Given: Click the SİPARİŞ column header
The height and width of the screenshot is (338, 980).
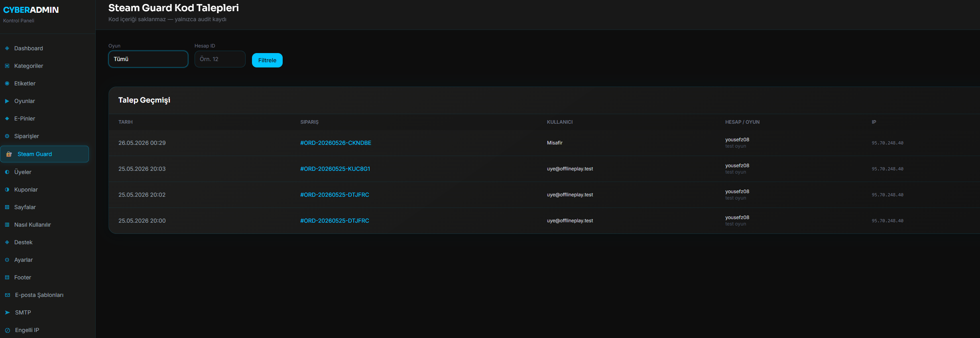Looking at the screenshot, I should click(309, 122).
